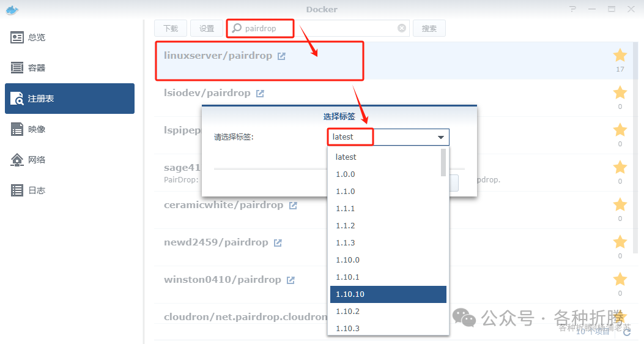Click the star of lsiodev/pairdrop
Screen dimensions: 644x344
[x=620, y=92]
